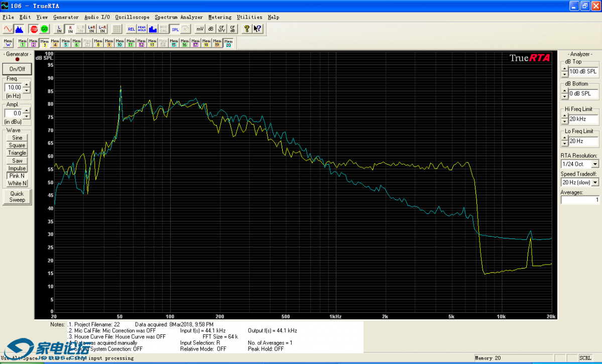Toggle the SPL display mode button
This screenshot has width=602, height=364.
click(175, 29)
